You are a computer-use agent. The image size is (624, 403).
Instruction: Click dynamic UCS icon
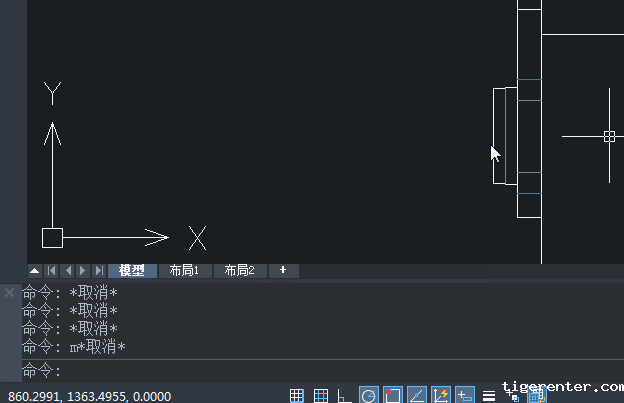pyautogui.click(x=441, y=396)
